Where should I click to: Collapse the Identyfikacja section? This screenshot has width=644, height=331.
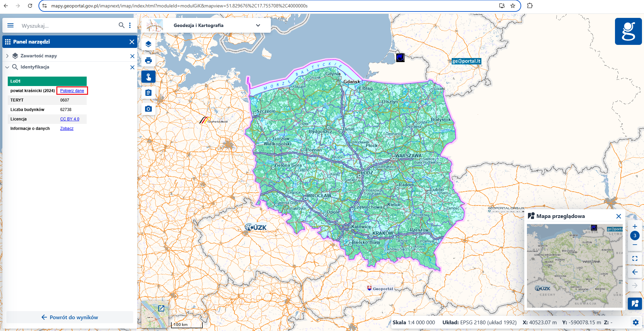pyautogui.click(x=7, y=67)
